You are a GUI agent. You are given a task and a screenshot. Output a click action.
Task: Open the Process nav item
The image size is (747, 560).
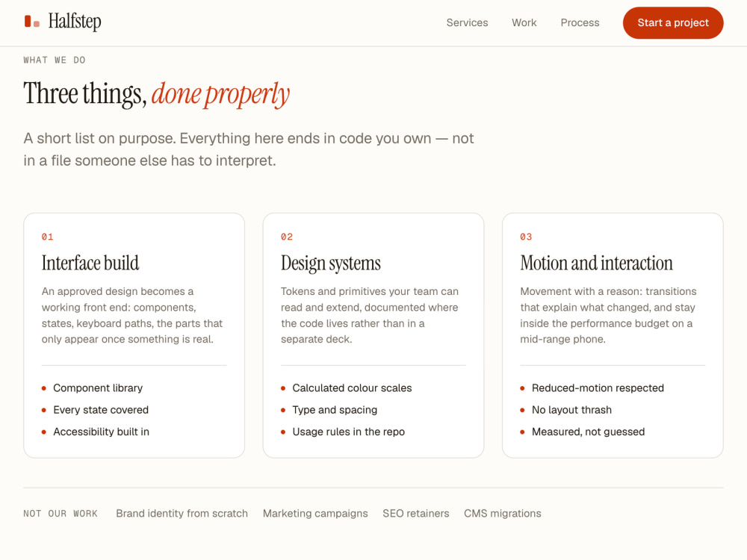click(x=580, y=23)
